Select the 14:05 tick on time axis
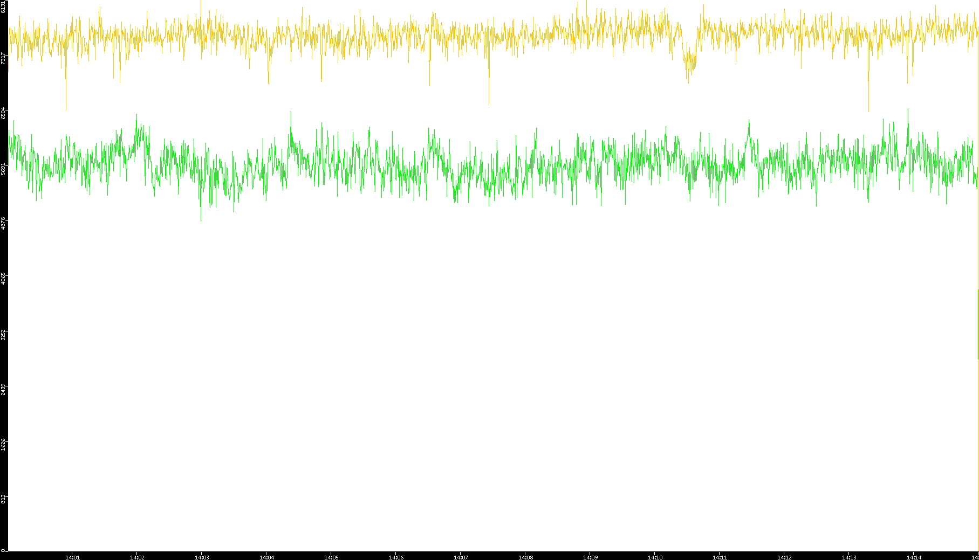Image resolution: width=979 pixels, height=560 pixels. [x=331, y=557]
